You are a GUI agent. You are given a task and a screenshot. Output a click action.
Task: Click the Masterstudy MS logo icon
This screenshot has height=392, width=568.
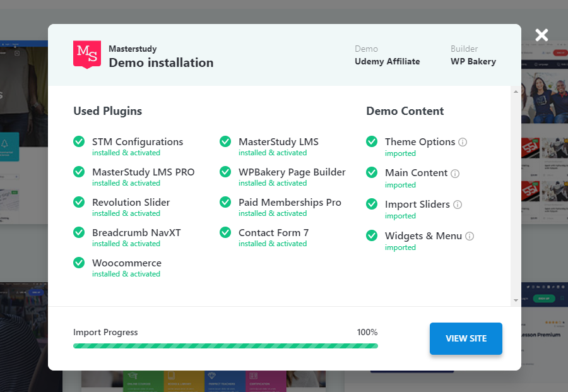pyautogui.click(x=87, y=54)
